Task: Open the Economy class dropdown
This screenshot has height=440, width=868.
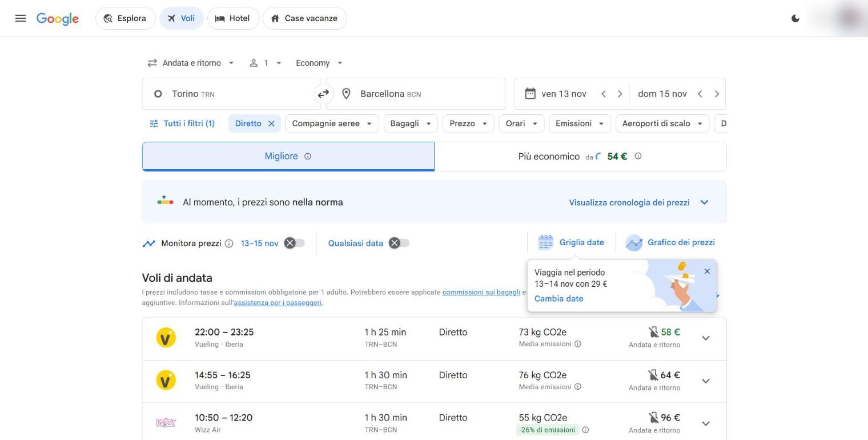Action: point(319,63)
